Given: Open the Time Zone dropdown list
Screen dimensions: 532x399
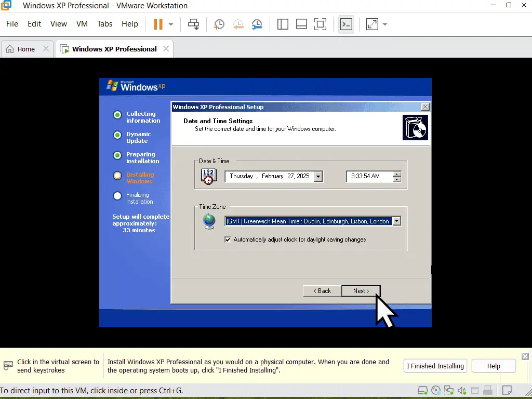Looking at the screenshot, I should coord(396,221).
